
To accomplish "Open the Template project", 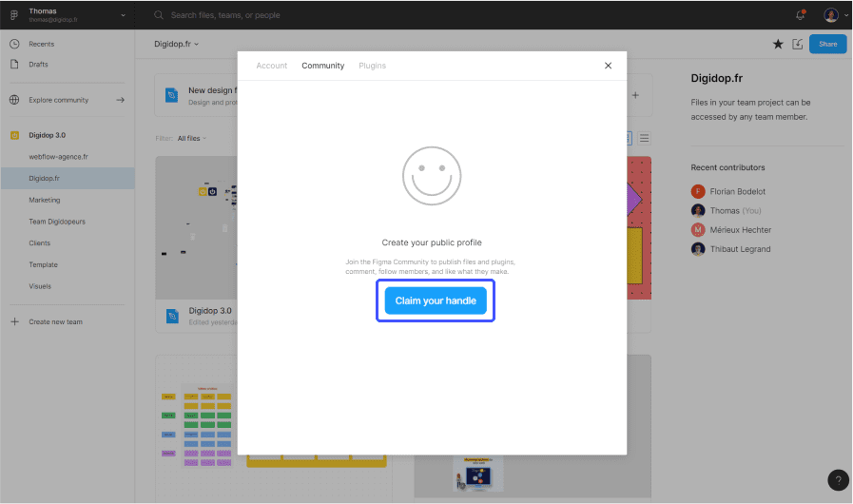I will 44,264.
